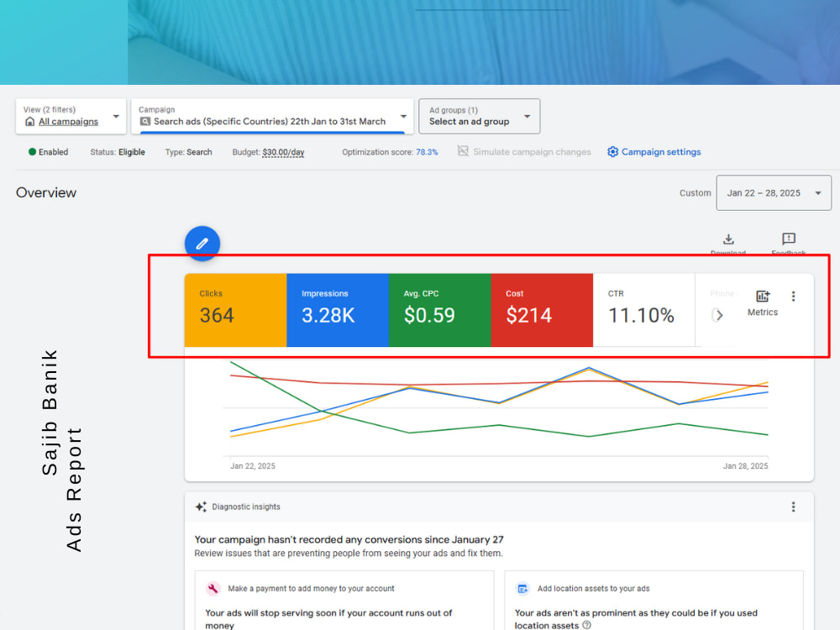This screenshot has height=630, width=840.
Task: Click the Campaign settings gear icon
Action: pyautogui.click(x=613, y=151)
